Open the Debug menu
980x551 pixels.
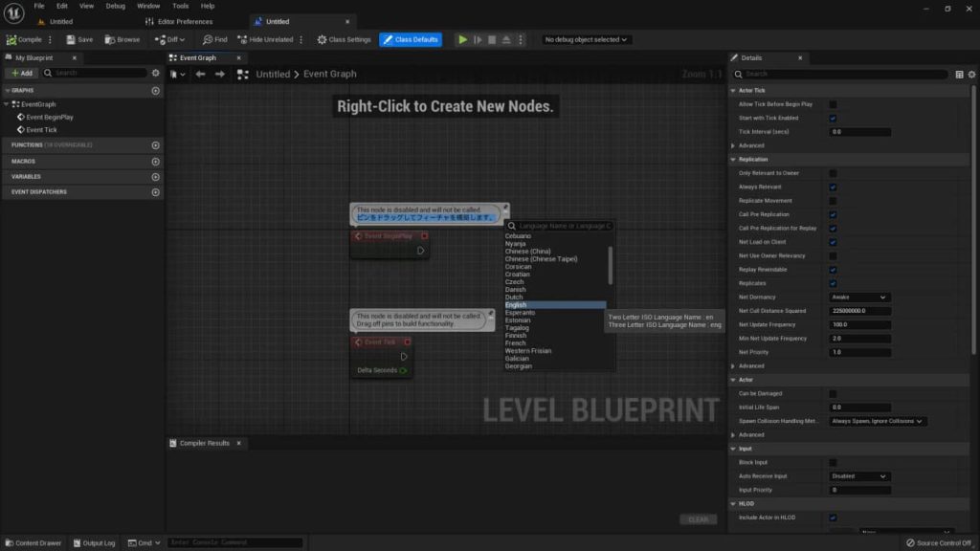click(115, 6)
